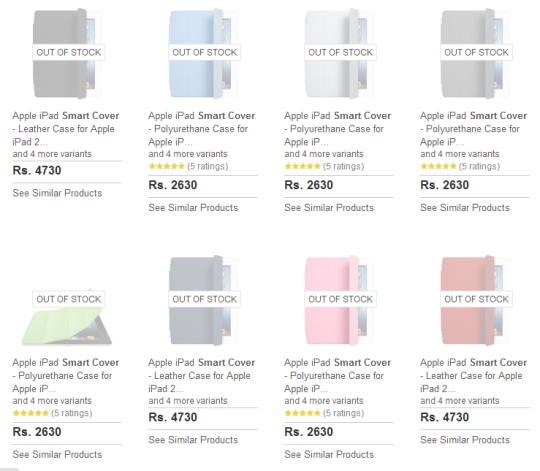540x471 pixels.
Task: Open the red leather Smart Cover image
Action: (x=476, y=300)
